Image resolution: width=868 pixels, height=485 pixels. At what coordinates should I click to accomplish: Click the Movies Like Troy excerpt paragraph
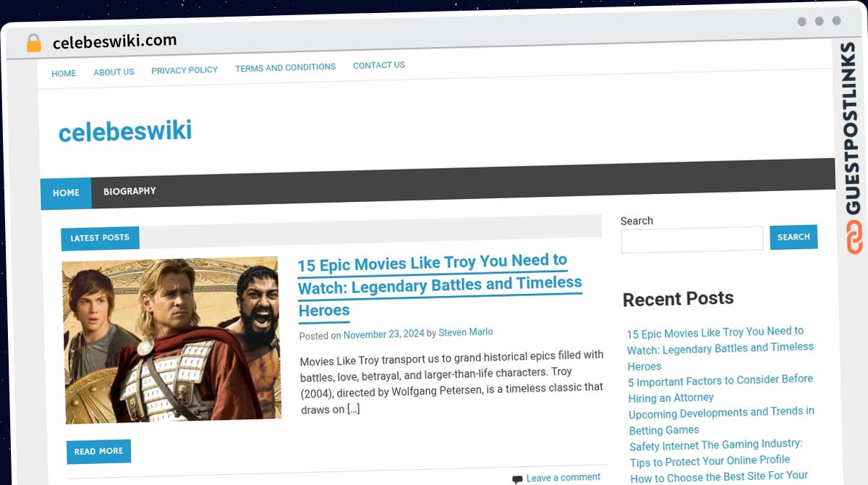click(x=452, y=382)
